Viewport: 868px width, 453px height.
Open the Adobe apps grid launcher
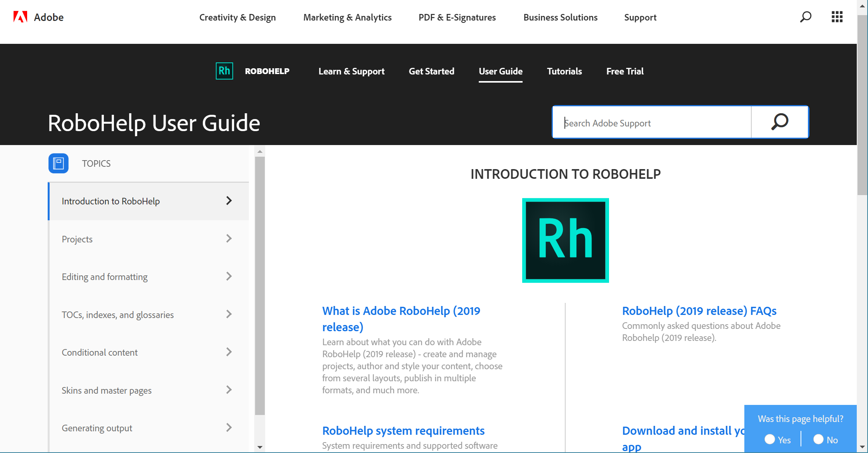coord(837,17)
